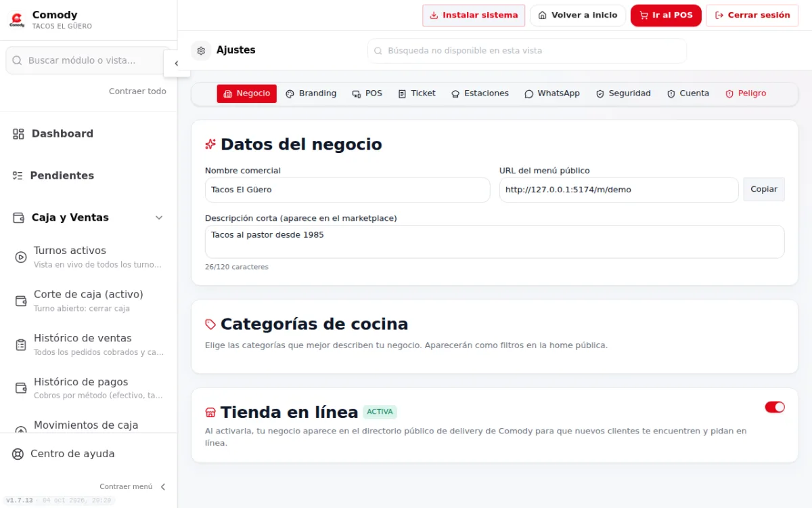This screenshot has height=508, width=812.
Task: Switch to the POS tab
Action: tap(367, 93)
